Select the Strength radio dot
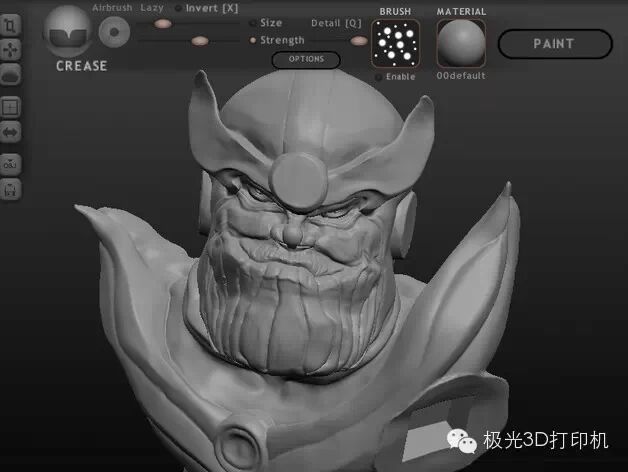Image resolution: width=628 pixels, height=472 pixels. 253,40
